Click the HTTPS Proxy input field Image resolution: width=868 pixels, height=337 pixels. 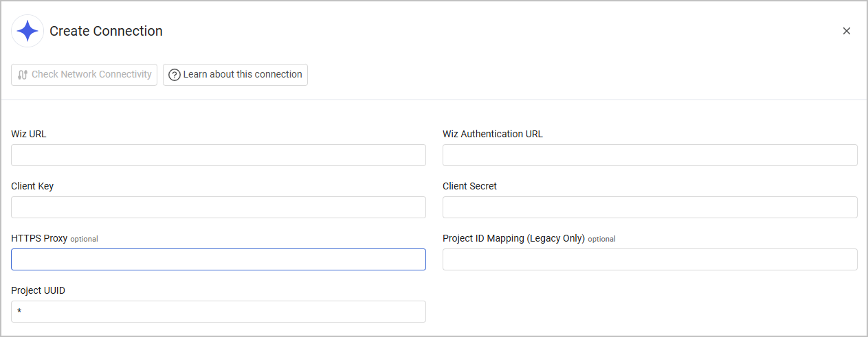click(219, 259)
